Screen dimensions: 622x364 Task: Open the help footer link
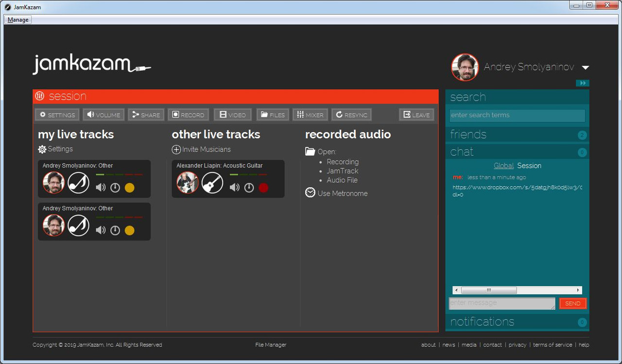(x=584, y=345)
